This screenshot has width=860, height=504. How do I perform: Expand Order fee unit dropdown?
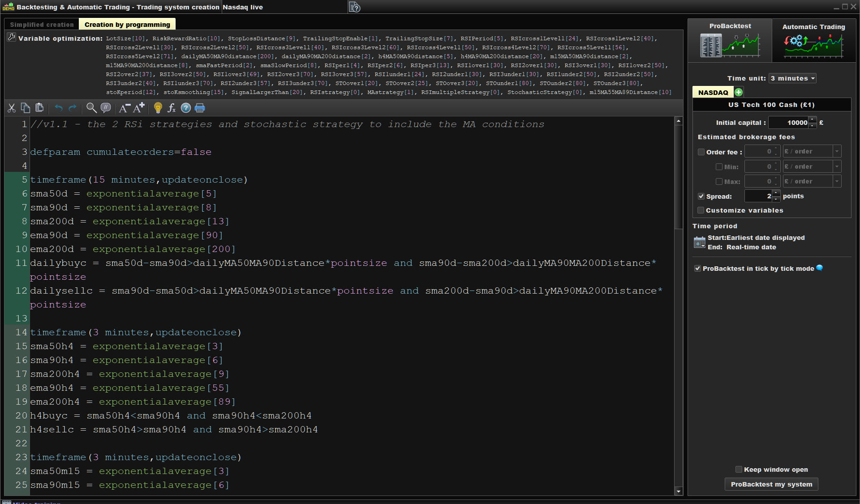click(837, 152)
